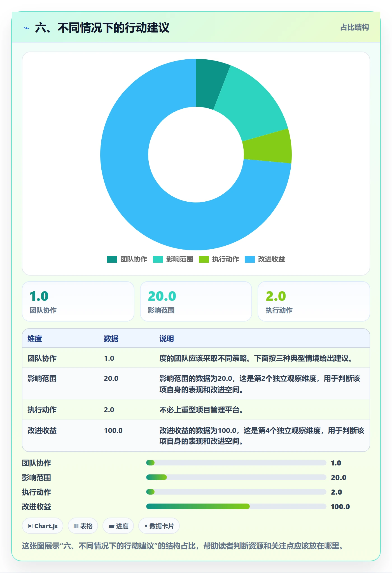This screenshot has width=392, height=573.
Task: Select the 20.0 影响范围 data card
Action: [196, 301]
